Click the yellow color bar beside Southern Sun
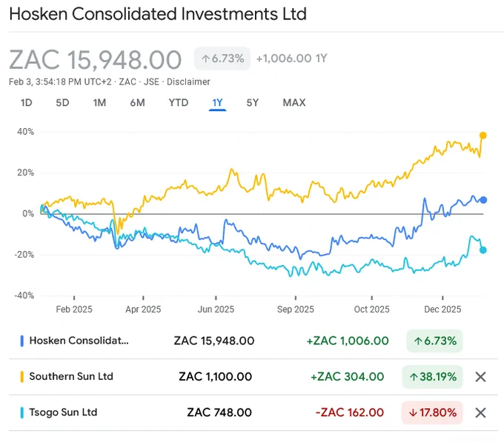This screenshot has height=442, width=504. pyautogui.click(x=21, y=377)
